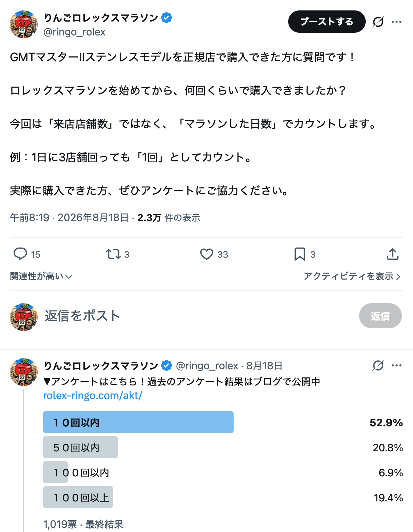This screenshot has width=413, height=532.
Task: Like the post with heart icon
Action: [206, 254]
